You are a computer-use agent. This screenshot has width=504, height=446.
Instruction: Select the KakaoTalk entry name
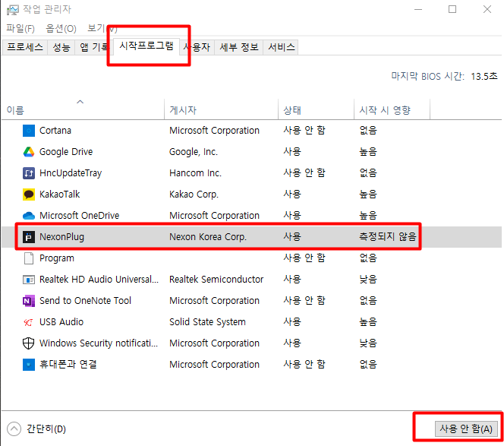click(x=59, y=194)
